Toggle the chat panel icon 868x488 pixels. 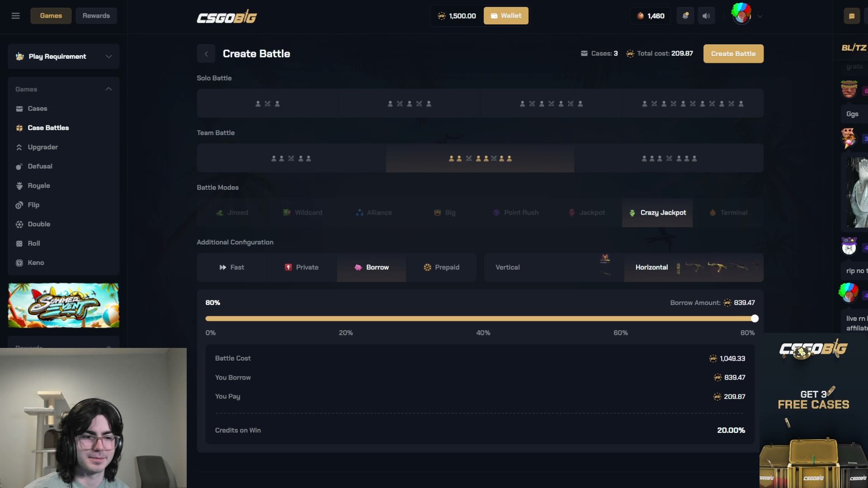pos(852,16)
